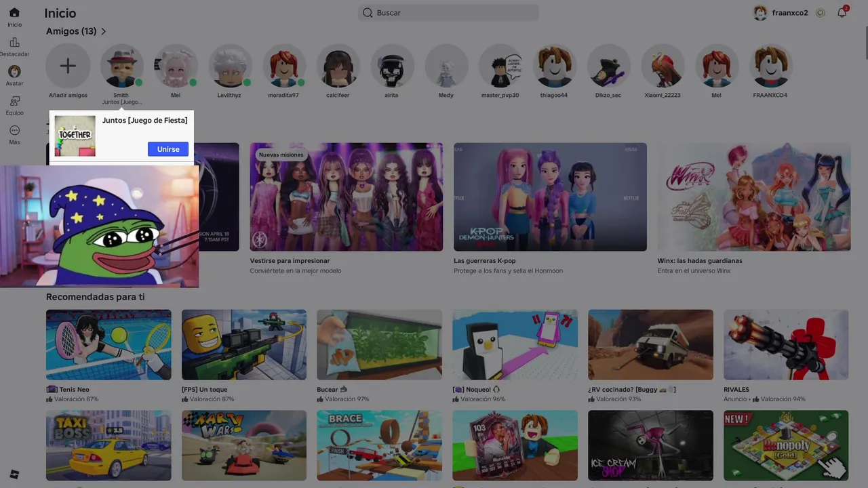The image size is (868, 488).
Task: Open friend Levilthyz's avatar
Action: pos(230,66)
